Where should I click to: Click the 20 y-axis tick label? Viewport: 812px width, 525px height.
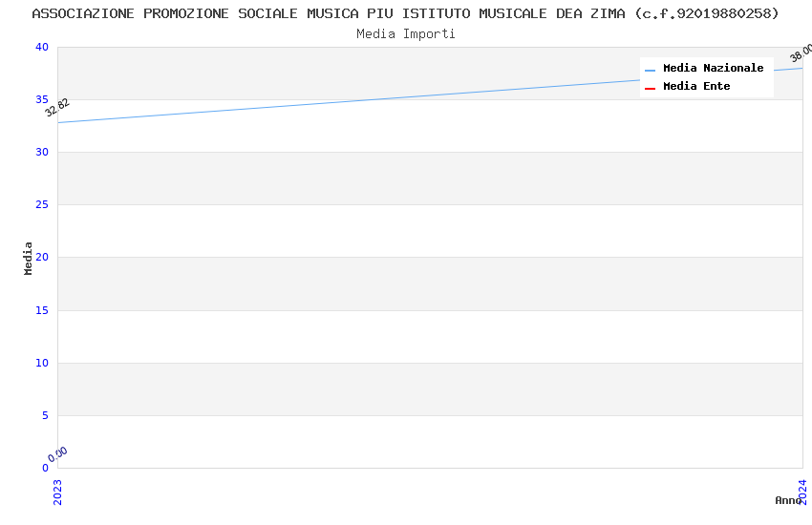point(41,258)
